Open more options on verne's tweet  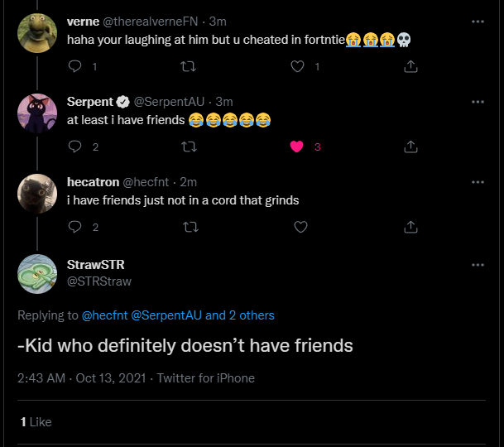click(x=478, y=21)
